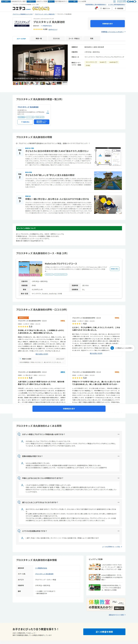This screenshot has height=644, width=138.
Task: Click the その他 tag chip
Action: point(88,65)
